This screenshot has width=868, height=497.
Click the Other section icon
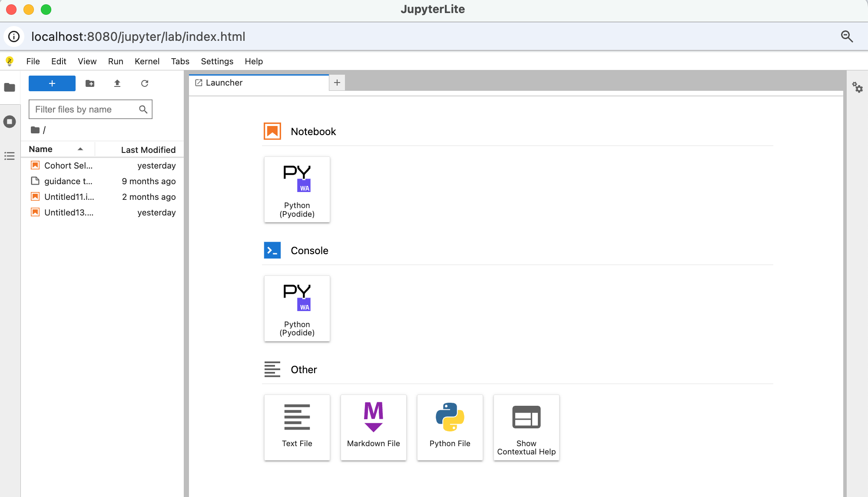[272, 369]
